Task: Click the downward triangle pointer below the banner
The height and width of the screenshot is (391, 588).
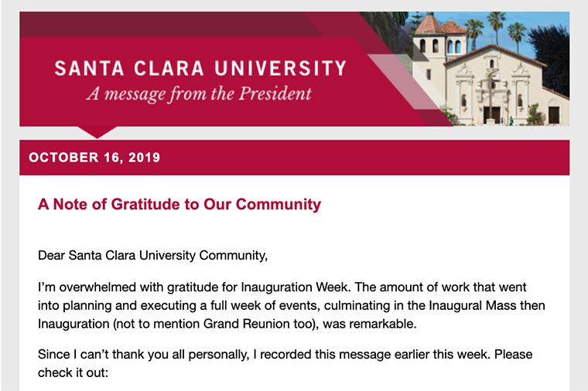Action: click(x=97, y=131)
